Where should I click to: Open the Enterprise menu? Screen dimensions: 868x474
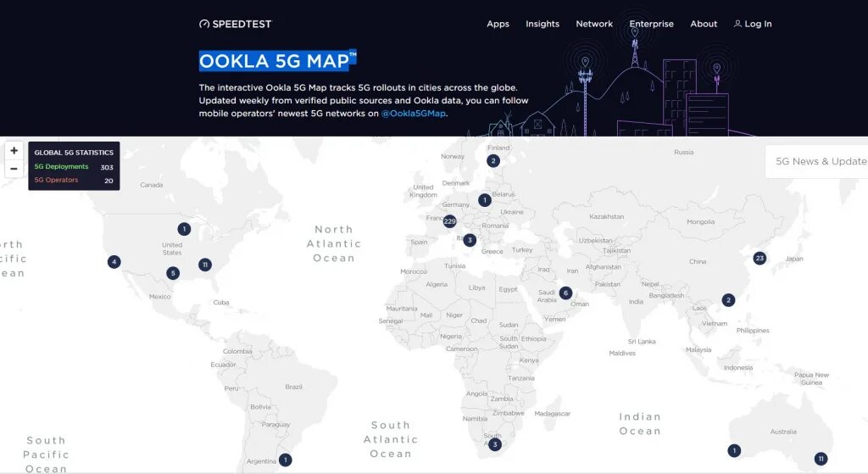click(652, 24)
